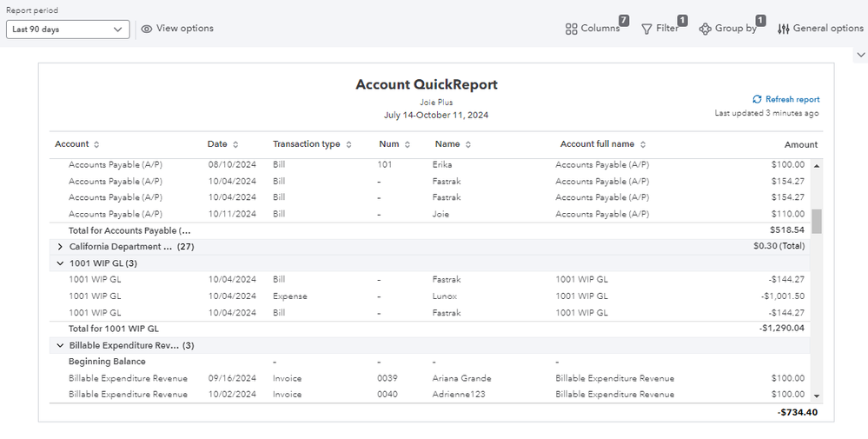Sort by Account column arrows

click(x=96, y=144)
